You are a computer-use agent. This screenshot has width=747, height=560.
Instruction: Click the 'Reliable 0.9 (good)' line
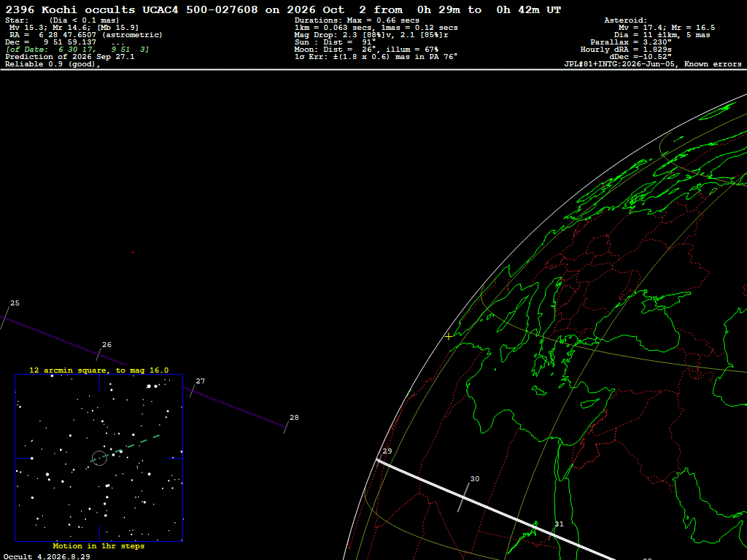coord(53,64)
